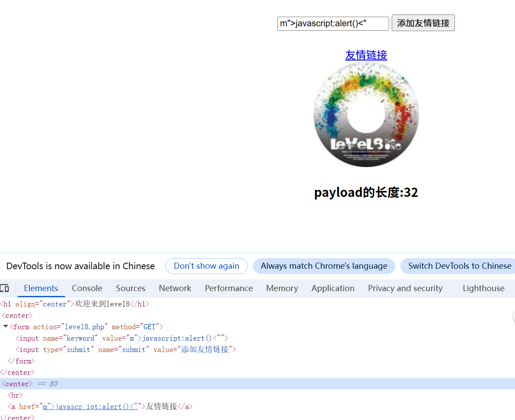Open the Console tab
The height and width of the screenshot is (420, 515).
click(x=87, y=288)
